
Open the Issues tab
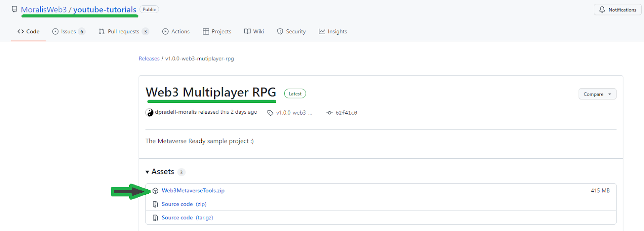point(68,31)
